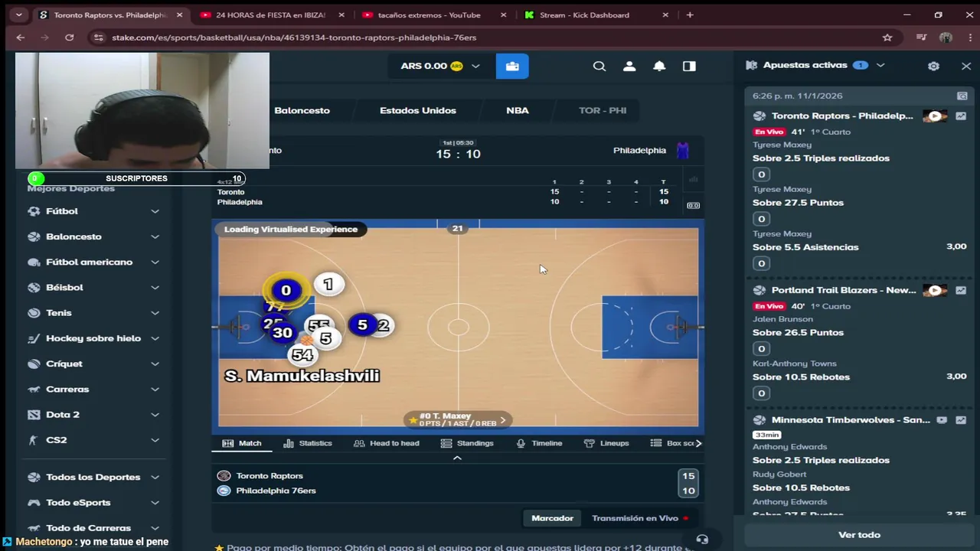
Task: Show more tracker tabs with right arrow
Action: pyautogui.click(x=698, y=443)
